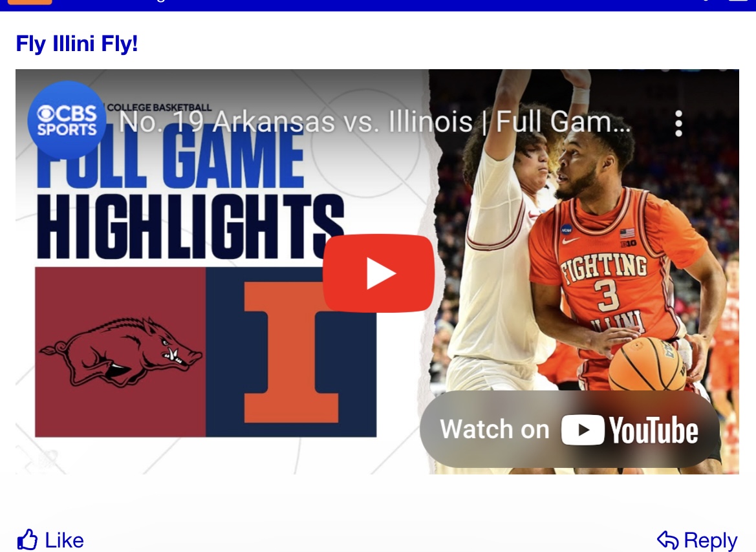756x552 pixels.
Task: Open the 'Fly Illini Fly!' post title
Action: pos(77,43)
